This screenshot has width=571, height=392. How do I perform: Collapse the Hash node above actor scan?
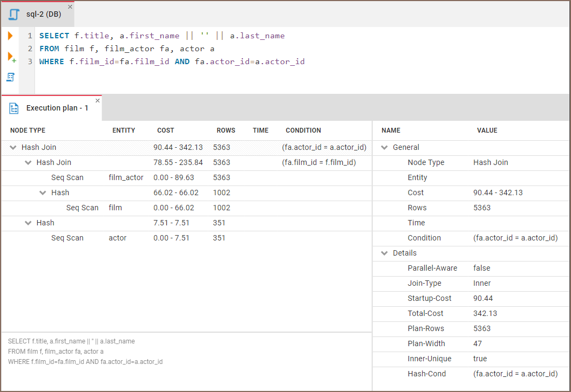coord(28,223)
